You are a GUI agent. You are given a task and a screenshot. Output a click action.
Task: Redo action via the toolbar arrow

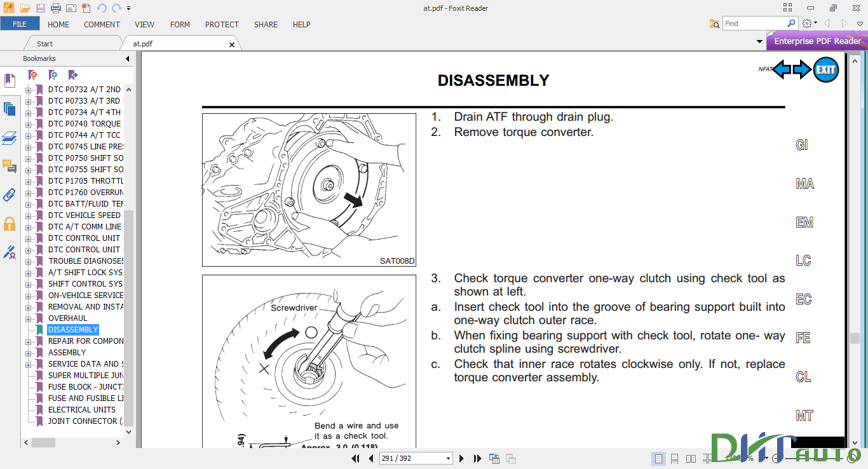(x=116, y=8)
